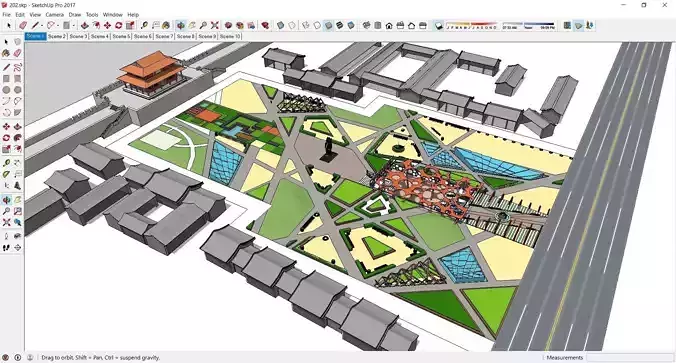
Task: Select the Freehand tool in left palette
Action: click(x=17, y=67)
